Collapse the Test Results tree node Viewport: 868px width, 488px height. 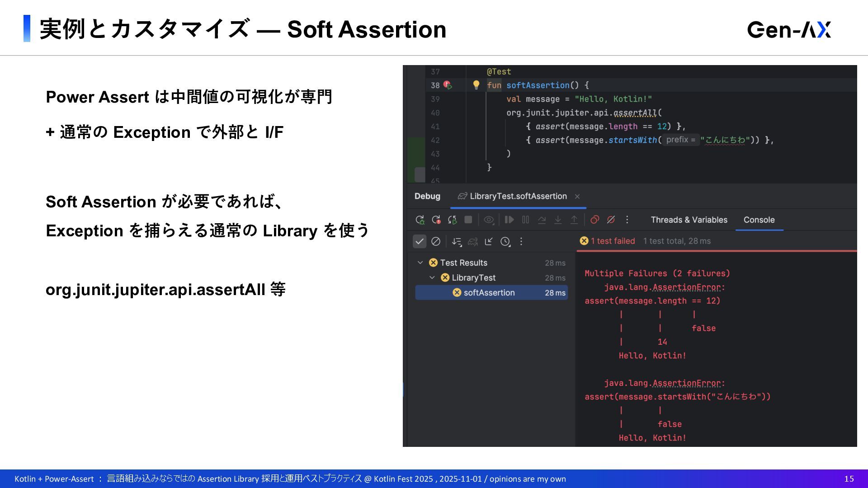420,263
